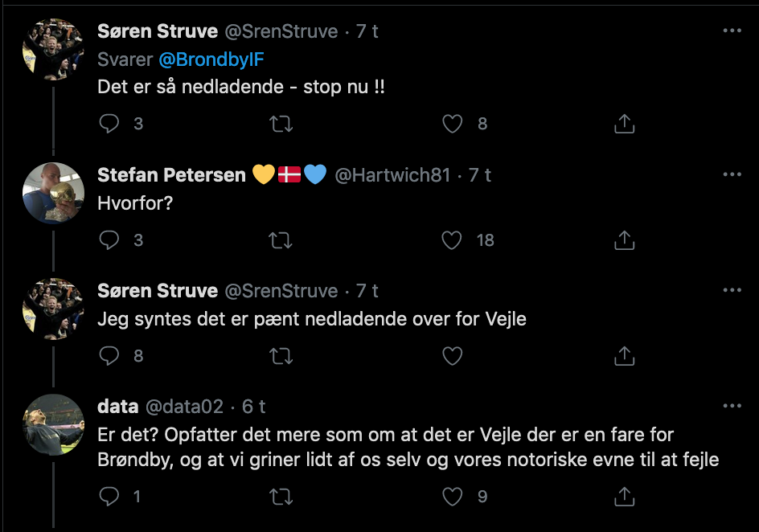This screenshot has height=532, width=759.
Task: Open more options on Stefan Petersen's tweet
Action: tap(732, 174)
